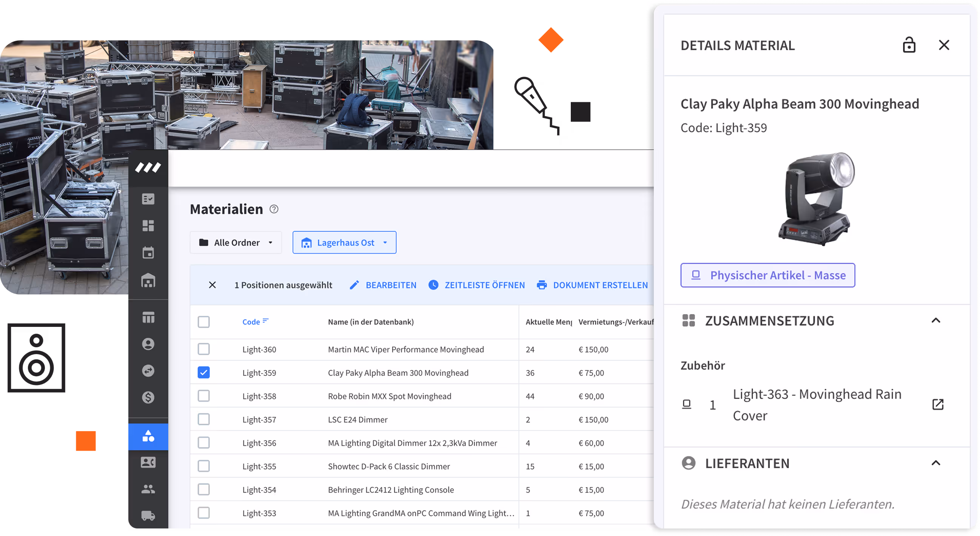Open the dollar finance icon in the sidebar
Image resolution: width=980 pixels, height=536 pixels.
tap(148, 397)
